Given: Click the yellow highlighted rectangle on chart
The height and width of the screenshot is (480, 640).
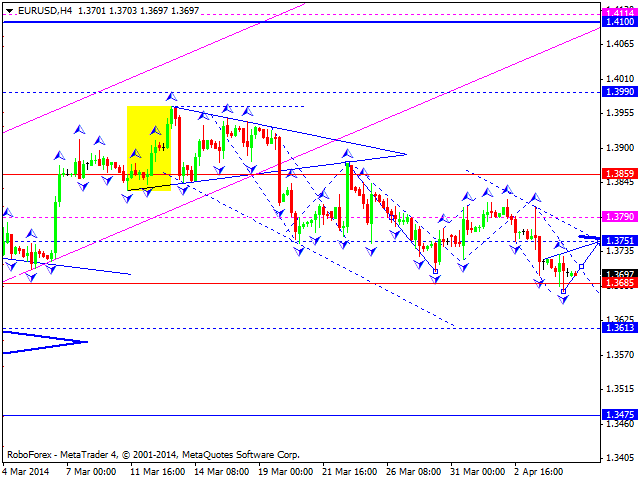Looking at the screenshot, I should tap(149, 149).
